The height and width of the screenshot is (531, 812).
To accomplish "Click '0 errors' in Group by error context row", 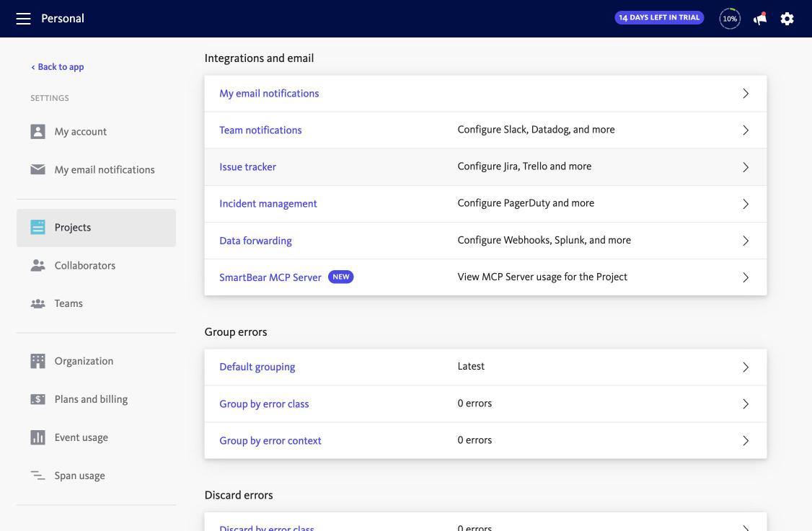I will click(x=475, y=440).
